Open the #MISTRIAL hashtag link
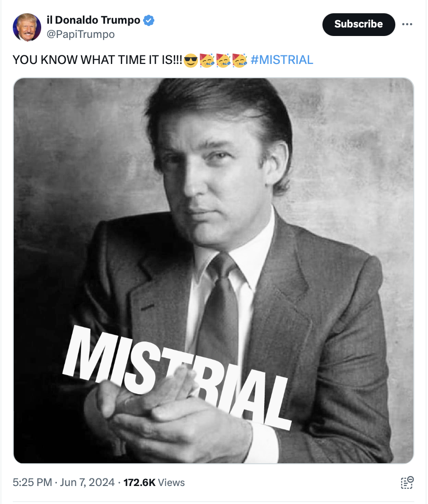 point(282,60)
